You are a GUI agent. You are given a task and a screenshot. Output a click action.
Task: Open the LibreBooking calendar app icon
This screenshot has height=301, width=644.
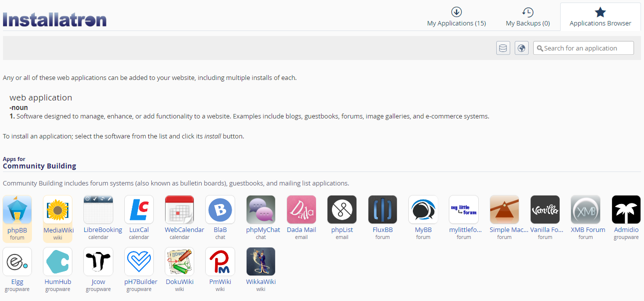click(98, 209)
